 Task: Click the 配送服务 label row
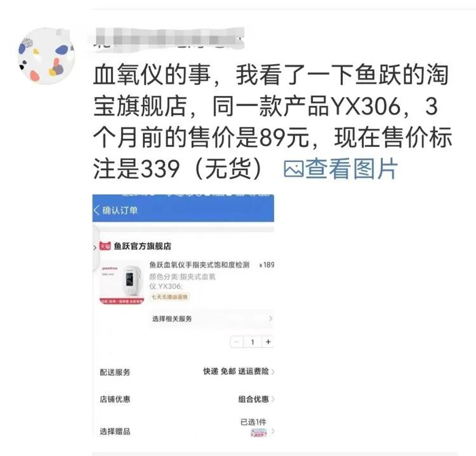(x=187, y=372)
